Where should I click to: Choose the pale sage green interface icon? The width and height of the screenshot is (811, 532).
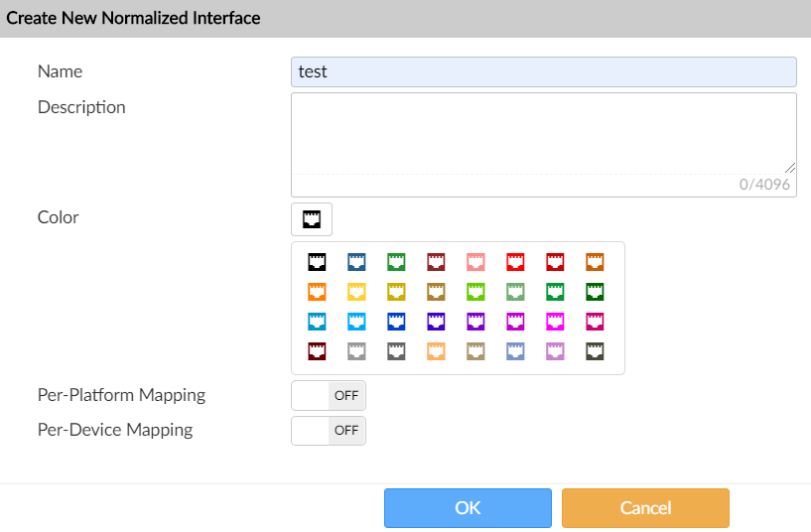[515, 292]
